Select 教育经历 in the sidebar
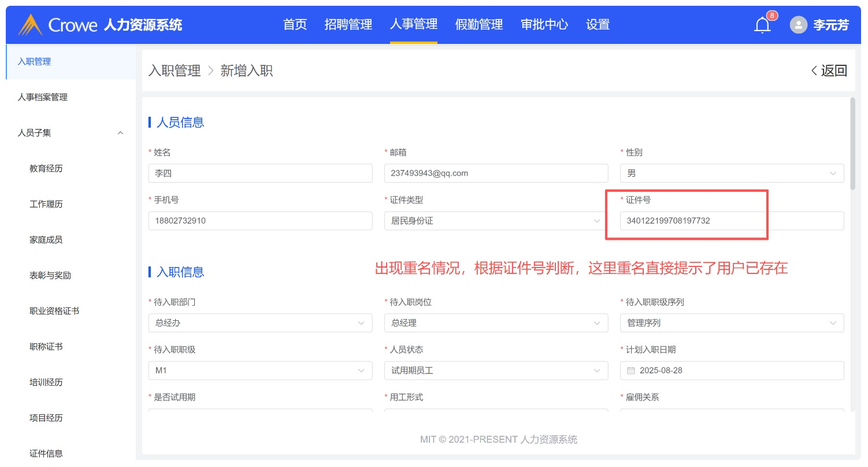The image size is (868, 467). [x=46, y=169]
